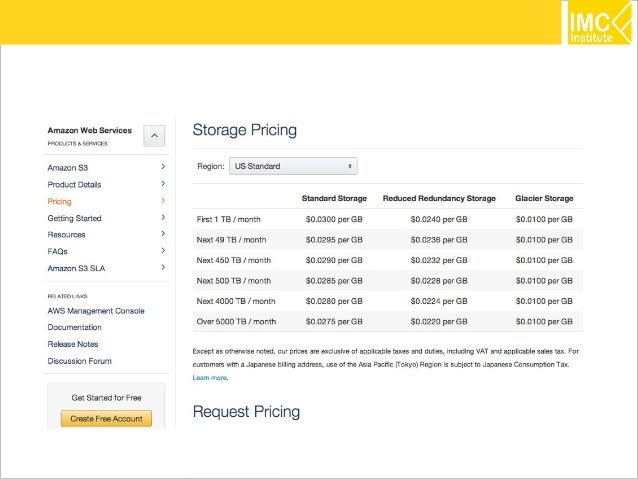Click the $0.0275 per GB price cell
This screenshot has width=638, height=479.
click(x=334, y=322)
